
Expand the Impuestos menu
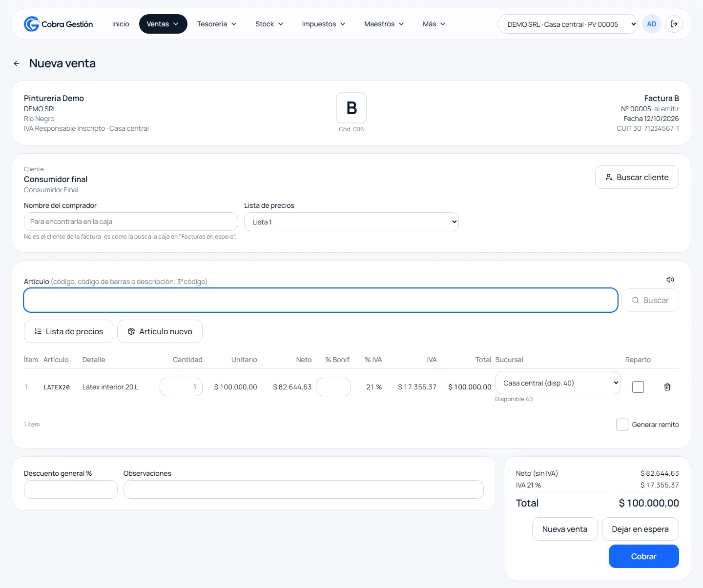tap(324, 24)
